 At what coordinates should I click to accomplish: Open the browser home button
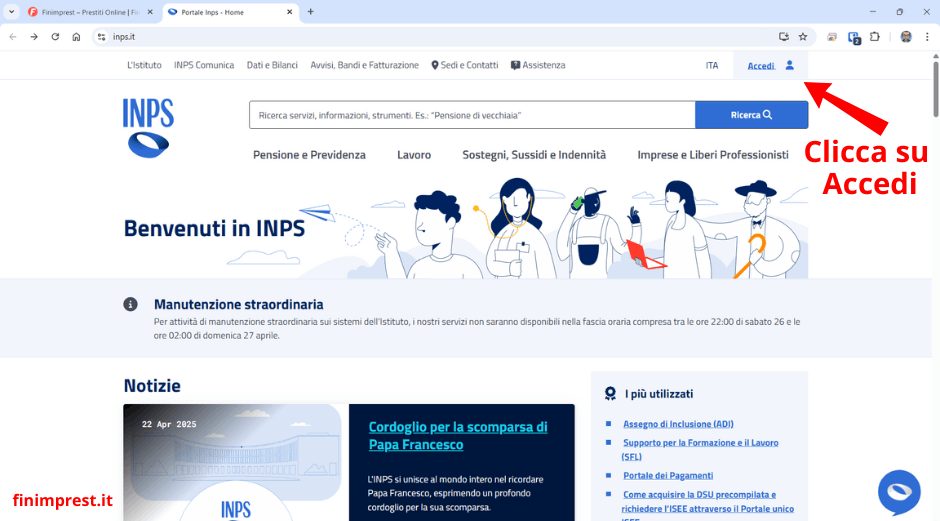pos(76,37)
